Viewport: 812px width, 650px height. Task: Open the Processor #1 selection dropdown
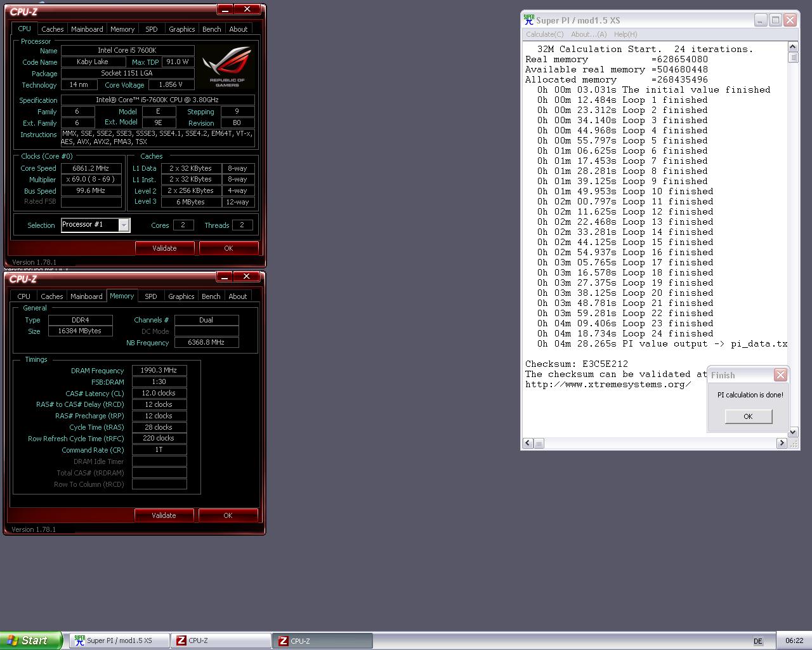point(124,225)
